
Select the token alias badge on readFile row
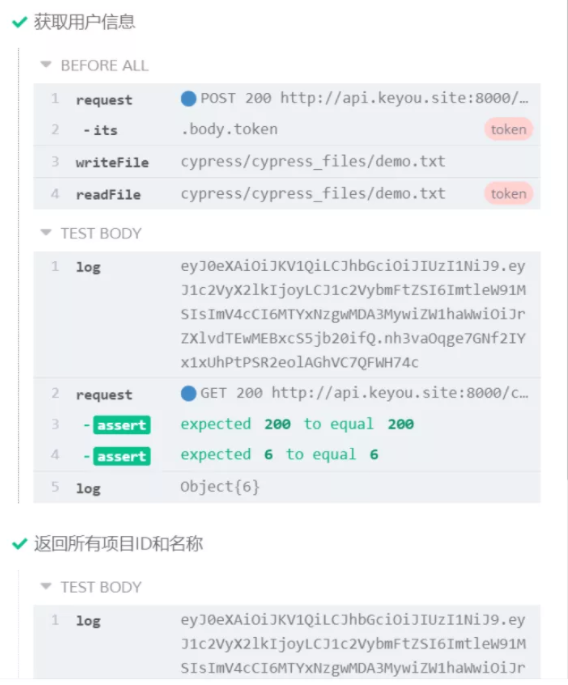point(508,194)
